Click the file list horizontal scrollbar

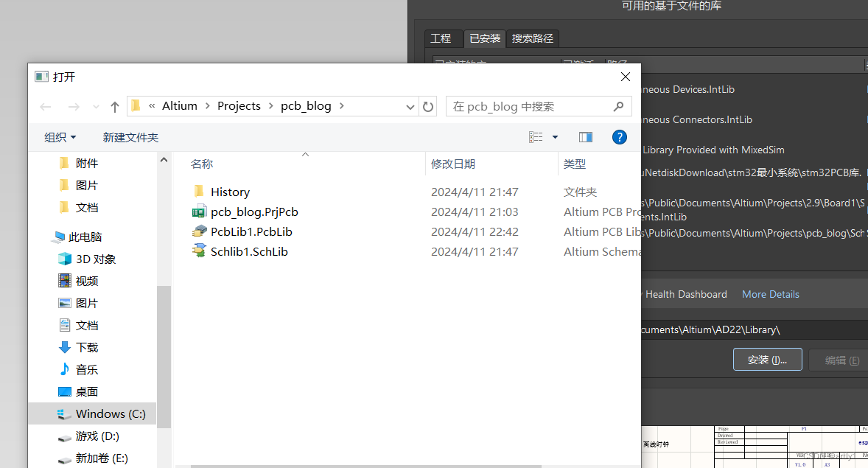[366, 467]
